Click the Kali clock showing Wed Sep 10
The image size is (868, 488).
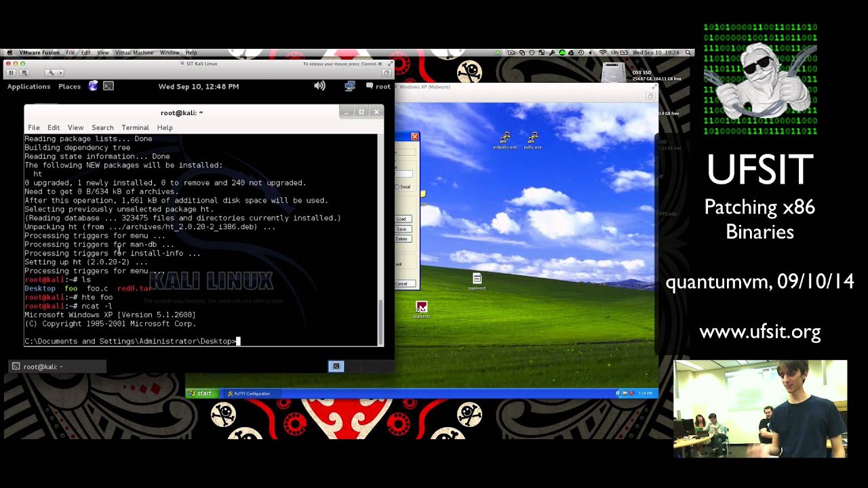tap(199, 87)
